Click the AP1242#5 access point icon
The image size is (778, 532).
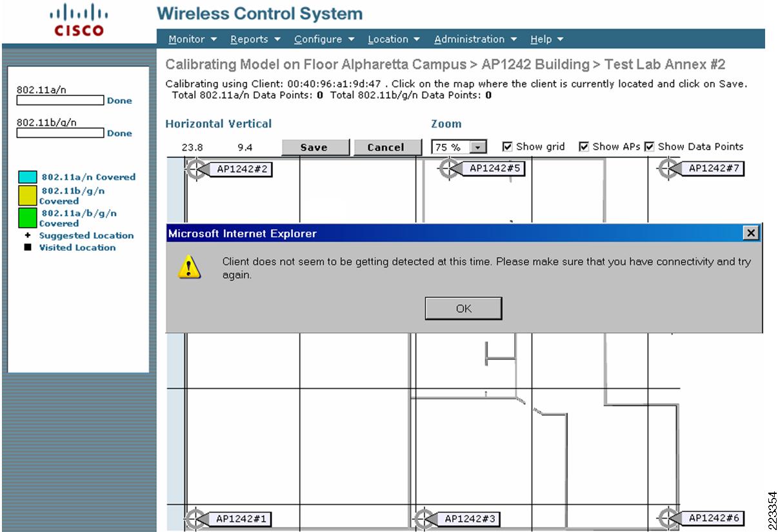point(448,169)
